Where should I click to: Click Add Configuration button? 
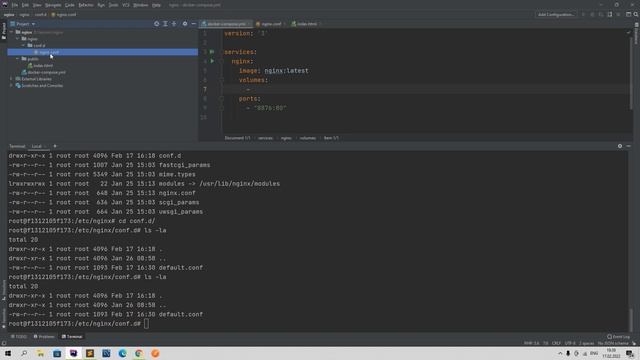tap(556, 15)
